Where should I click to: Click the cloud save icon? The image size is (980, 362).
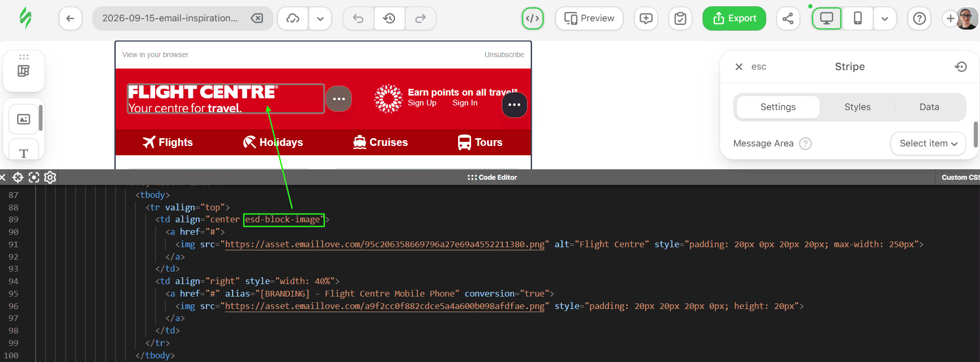293,19
